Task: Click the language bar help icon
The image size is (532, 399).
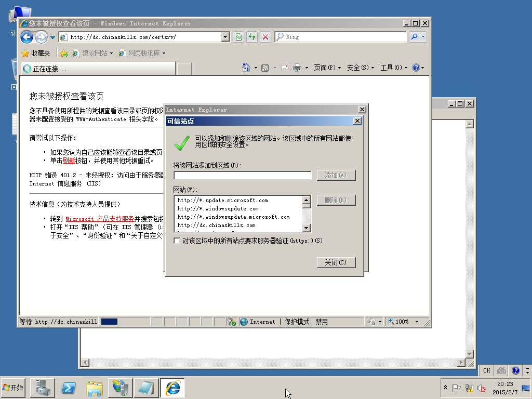Action: point(515,370)
